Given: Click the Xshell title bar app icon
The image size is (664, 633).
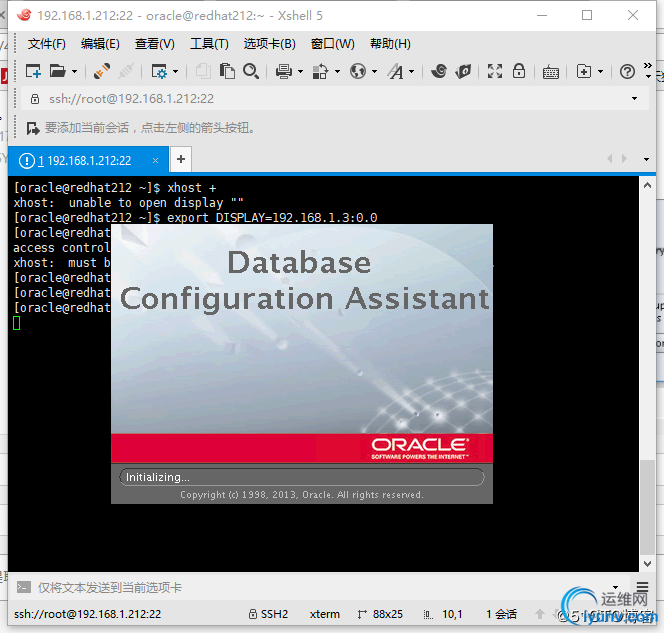Looking at the screenshot, I should [x=24, y=15].
